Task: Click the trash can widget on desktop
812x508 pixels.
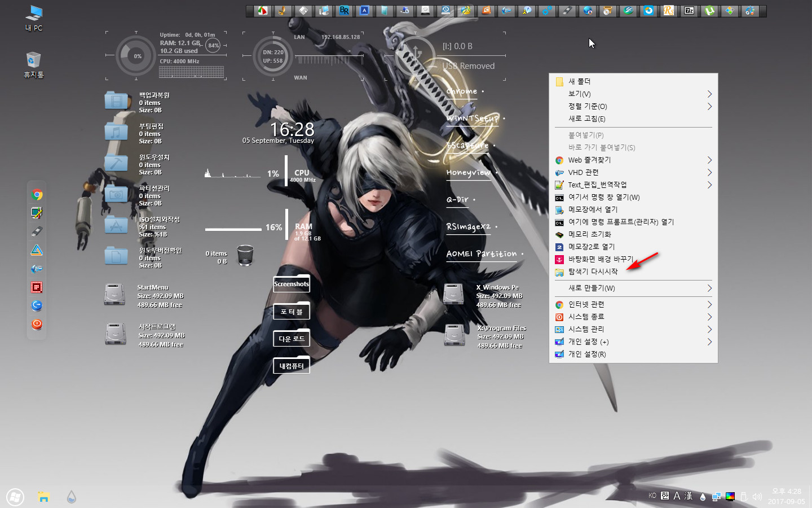Action: click(x=245, y=255)
